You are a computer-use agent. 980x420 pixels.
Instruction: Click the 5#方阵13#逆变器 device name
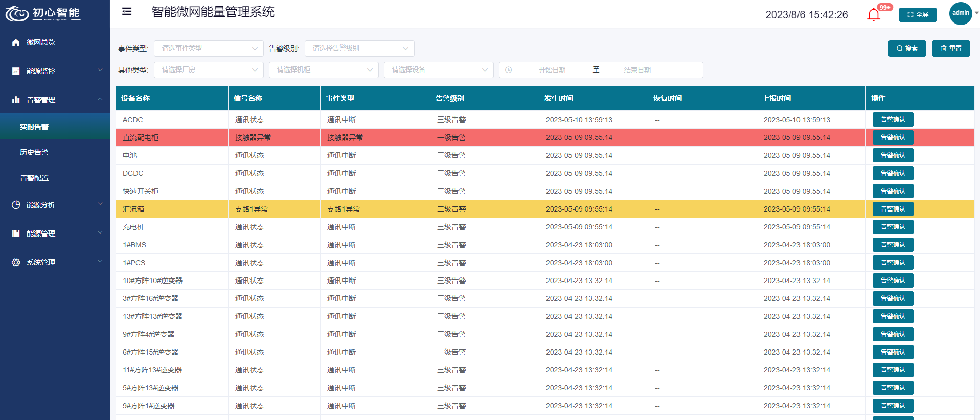coord(150,388)
